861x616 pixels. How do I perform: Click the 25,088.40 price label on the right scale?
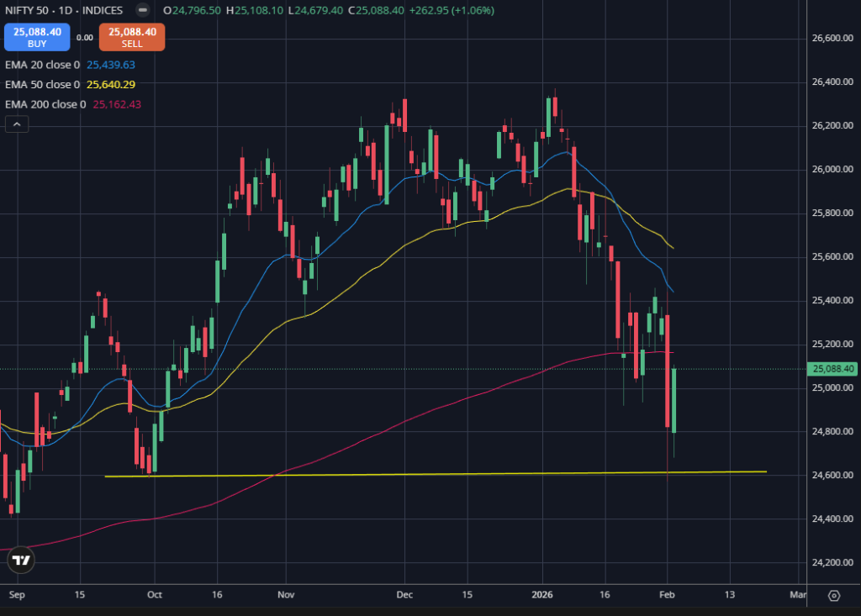[834, 368]
